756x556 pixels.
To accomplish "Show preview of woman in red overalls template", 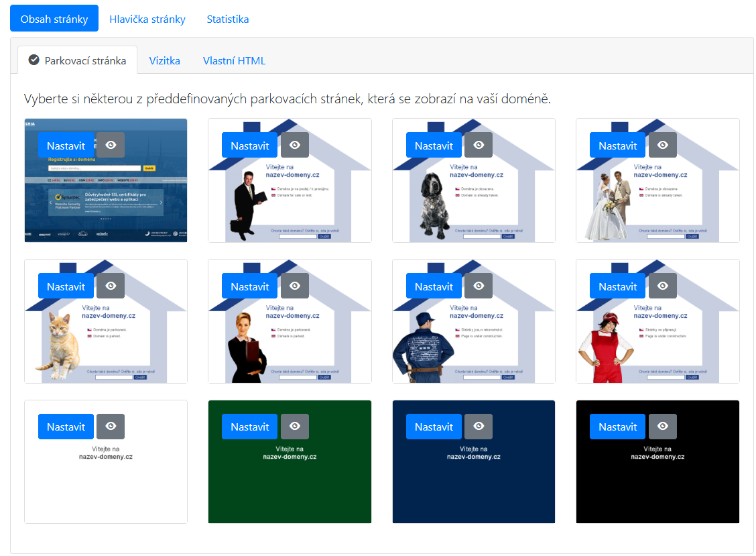I will [x=663, y=286].
